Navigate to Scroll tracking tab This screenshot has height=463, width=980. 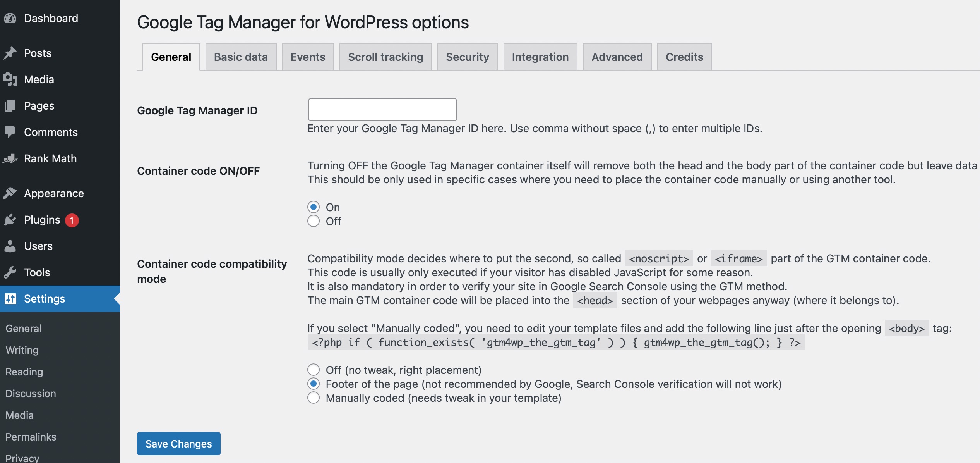[x=385, y=56]
